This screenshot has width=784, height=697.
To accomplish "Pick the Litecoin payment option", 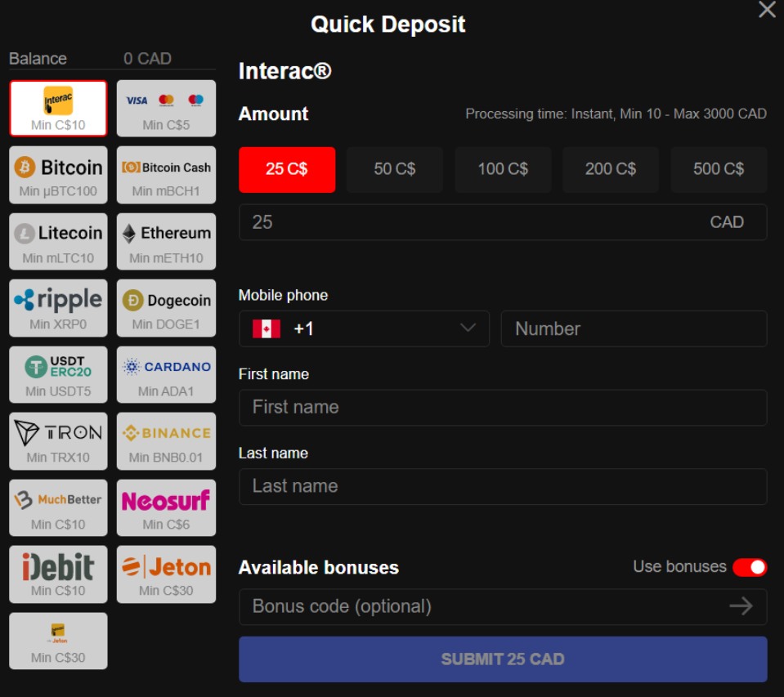I will point(58,242).
